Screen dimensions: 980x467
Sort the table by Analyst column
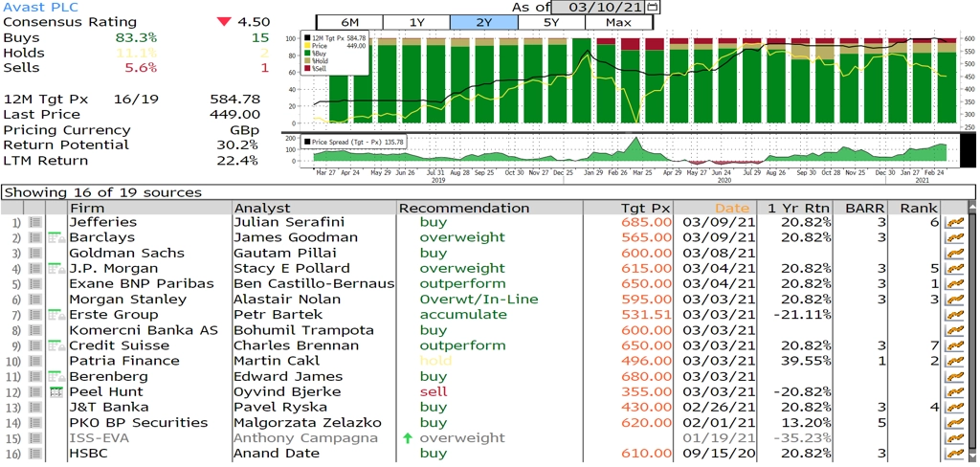(x=314, y=208)
